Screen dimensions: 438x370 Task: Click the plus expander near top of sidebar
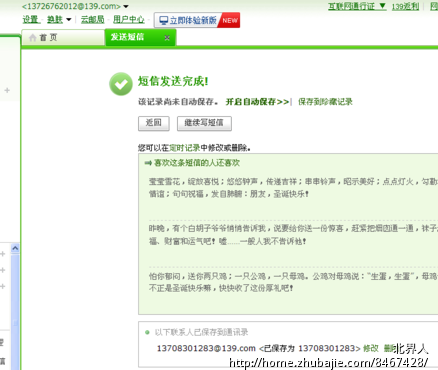click(7, 90)
